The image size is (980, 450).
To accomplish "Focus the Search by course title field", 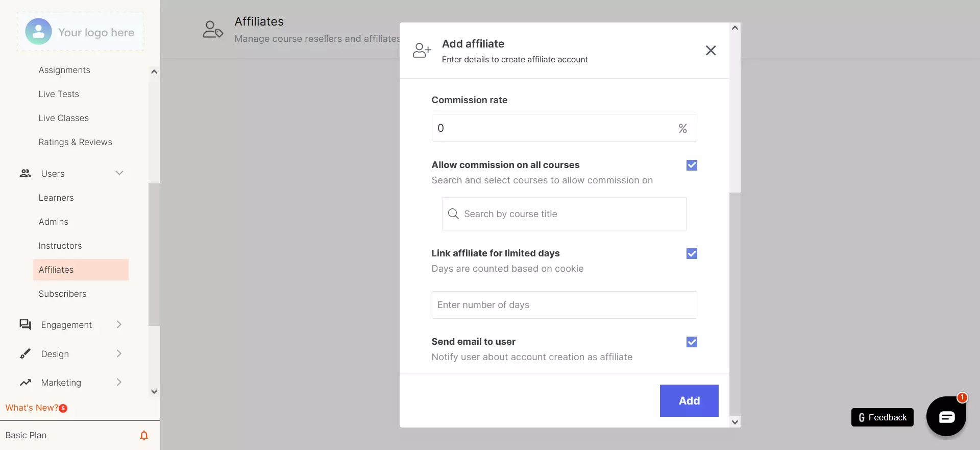I will tap(564, 214).
